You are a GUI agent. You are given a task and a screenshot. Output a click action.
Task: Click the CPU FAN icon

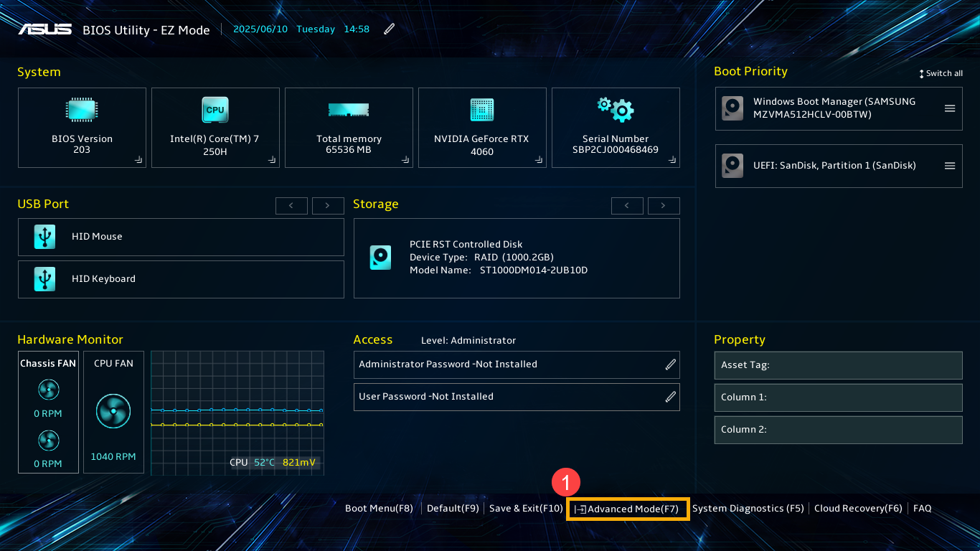click(113, 412)
